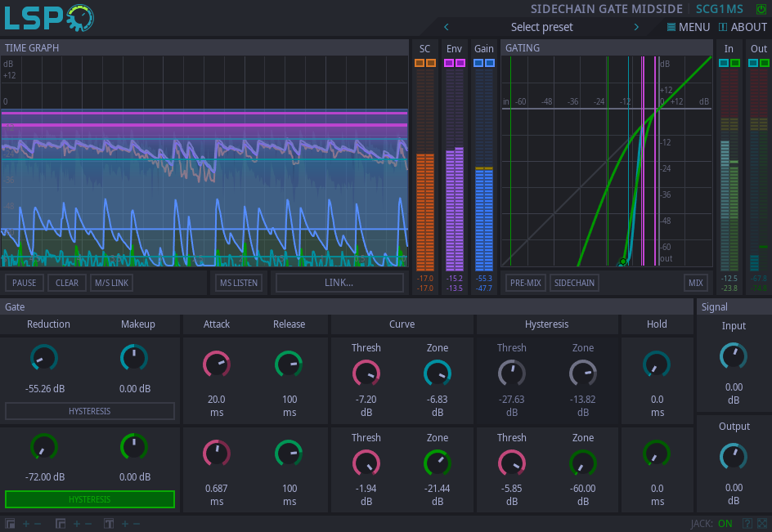The height and width of the screenshot is (532, 772).
Task: Click the LSP logo
Action: 45,16
